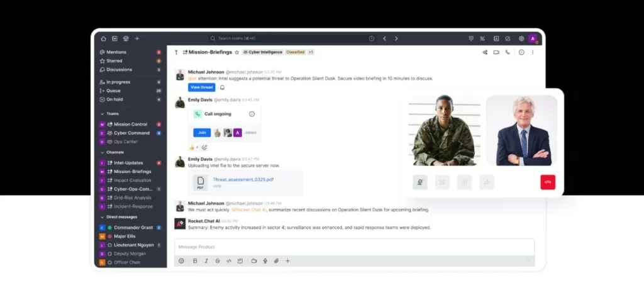Open the Mission Control team

click(130, 124)
